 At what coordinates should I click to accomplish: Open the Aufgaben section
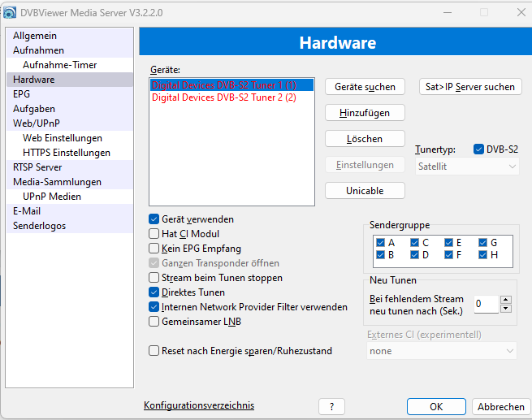70,109
